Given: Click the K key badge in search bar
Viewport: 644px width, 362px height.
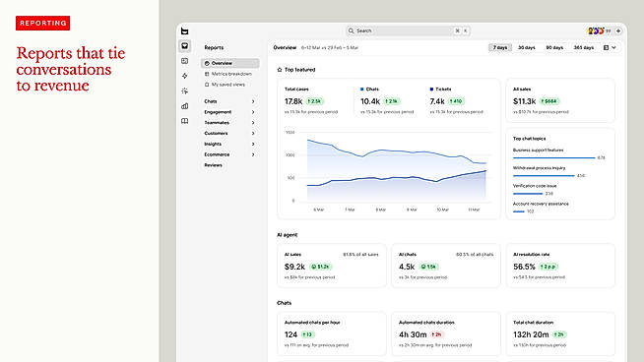Looking at the screenshot, I should point(466,30).
